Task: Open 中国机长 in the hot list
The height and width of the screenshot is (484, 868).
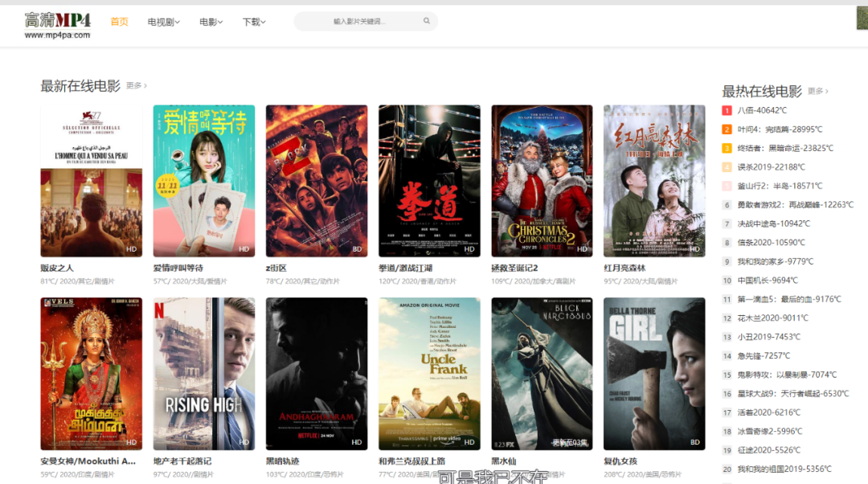Action: point(768,281)
